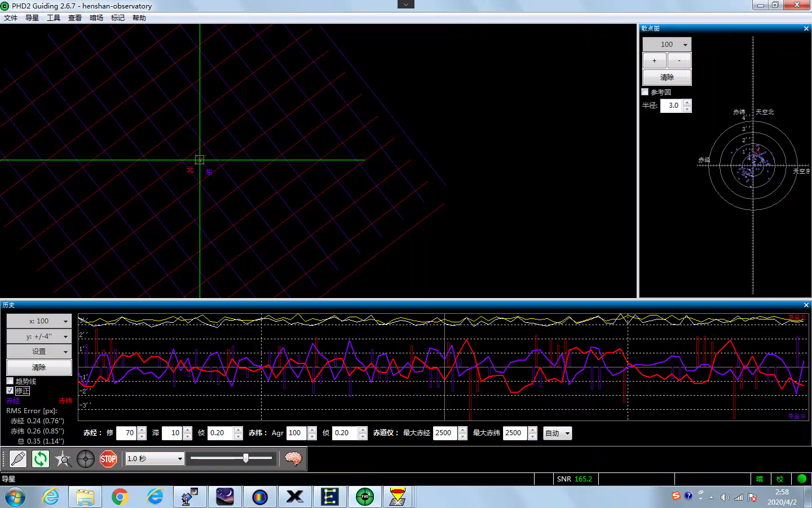
Task: Open the 标记 menu
Action: tap(118, 18)
